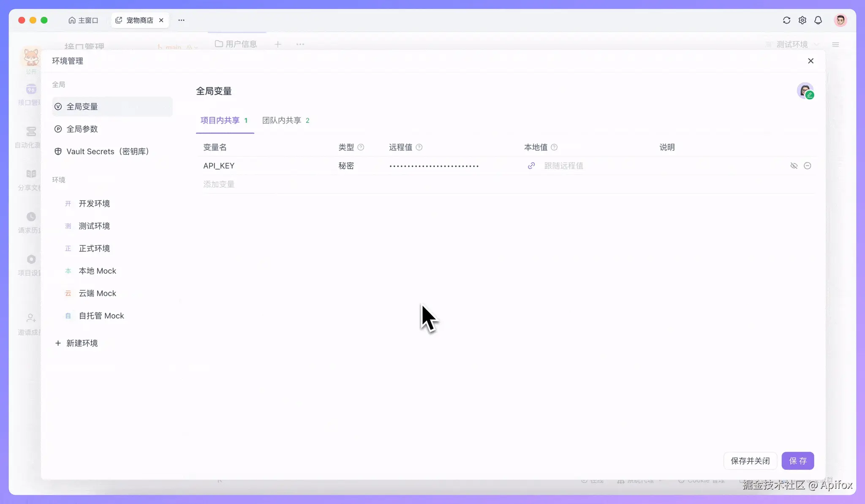The image size is (865, 504).
Task: Click 新建环境 to add environment
Action: coord(82,343)
